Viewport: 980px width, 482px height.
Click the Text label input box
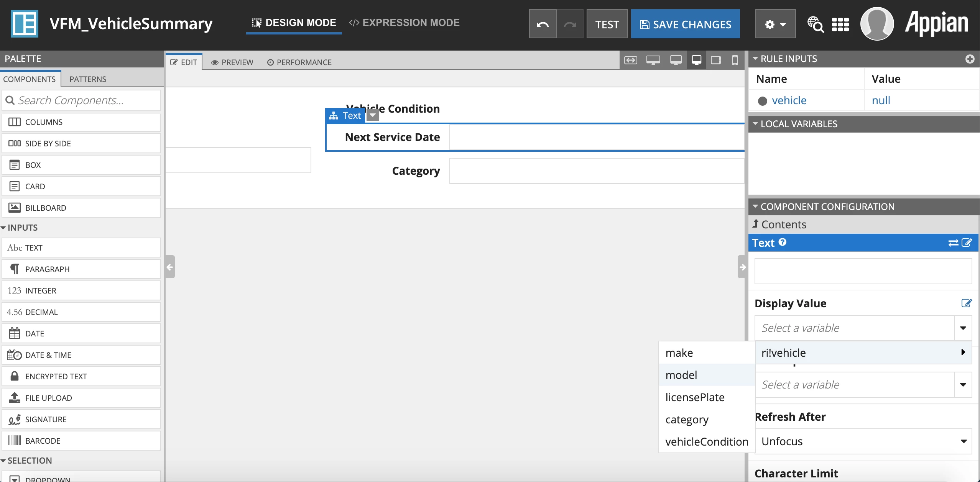(x=863, y=271)
